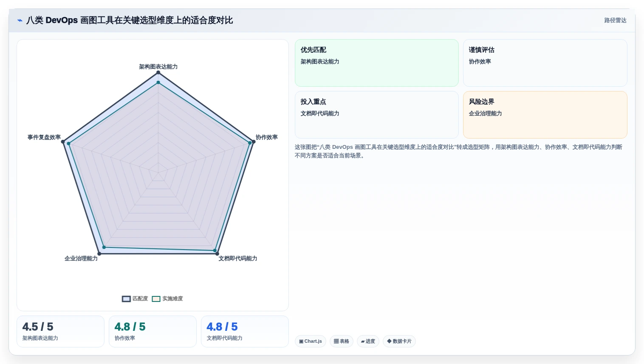Open the 优先匹配 card
The width and height of the screenshot is (644, 364).
point(377,63)
